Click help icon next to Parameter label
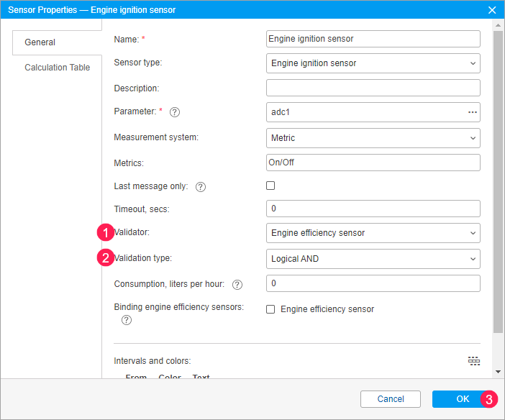Image resolution: width=505 pixels, height=420 pixels. (x=174, y=112)
